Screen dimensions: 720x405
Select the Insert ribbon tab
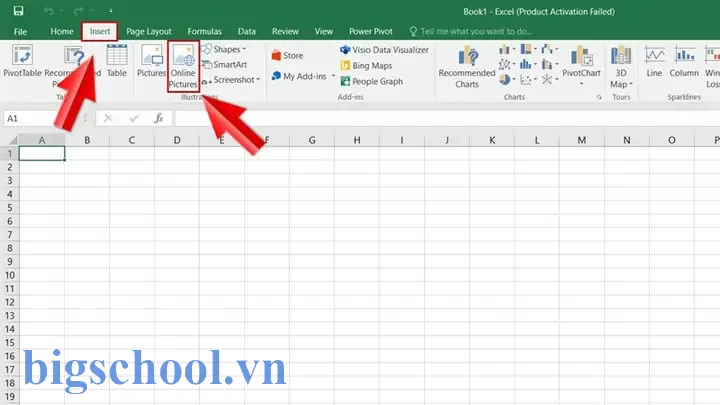(x=100, y=32)
